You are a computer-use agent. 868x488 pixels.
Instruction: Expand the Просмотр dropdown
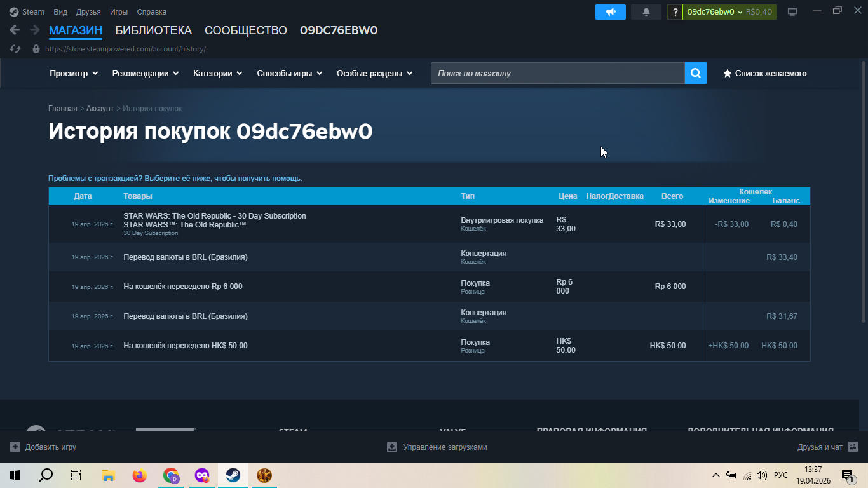coord(74,73)
